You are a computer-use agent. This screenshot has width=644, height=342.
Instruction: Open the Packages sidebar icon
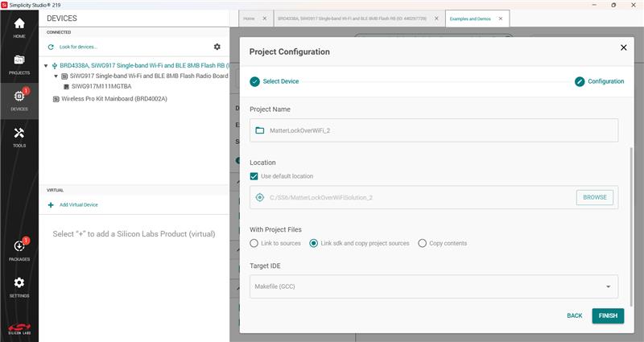tap(19, 249)
